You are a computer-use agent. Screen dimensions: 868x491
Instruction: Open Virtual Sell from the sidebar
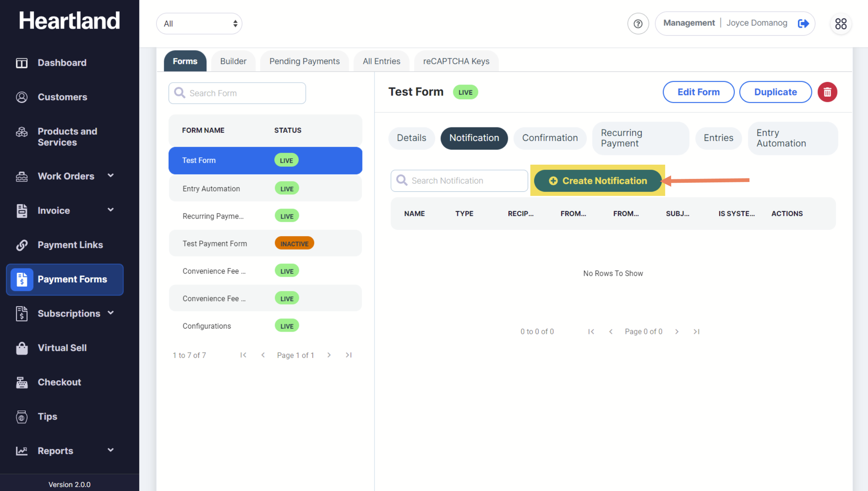pyautogui.click(x=62, y=348)
